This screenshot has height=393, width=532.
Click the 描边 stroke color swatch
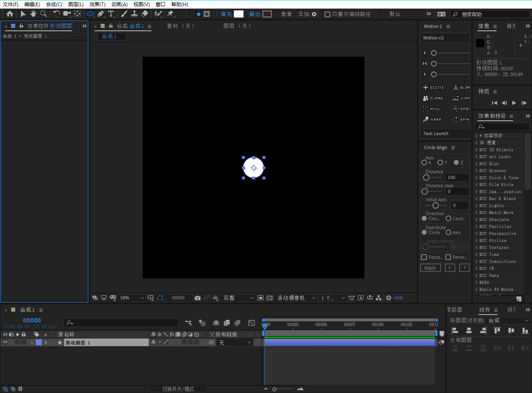click(x=267, y=14)
